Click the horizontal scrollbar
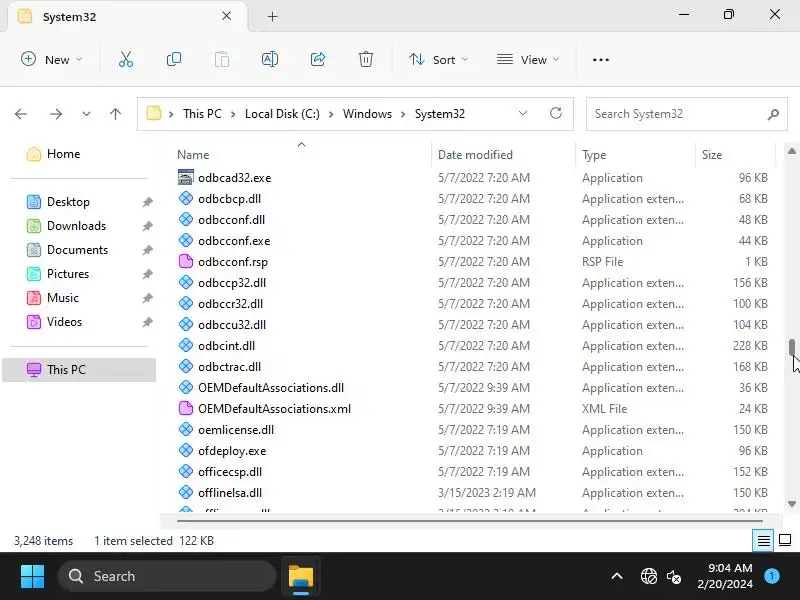800x600 pixels. pyautogui.click(x=470, y=521)
